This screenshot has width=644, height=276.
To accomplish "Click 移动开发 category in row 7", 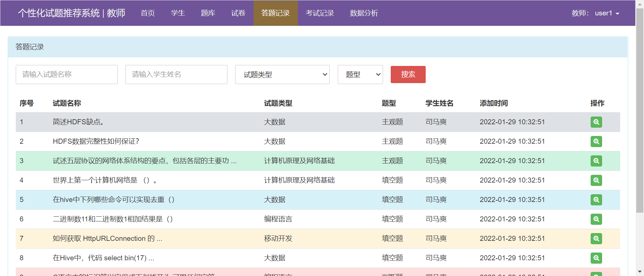I will click(278, 238).
